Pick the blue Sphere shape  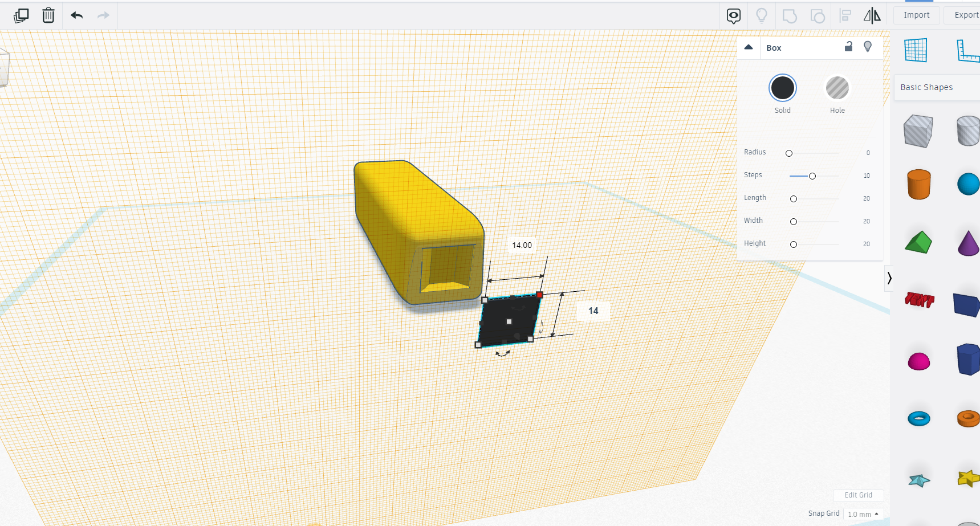coord(968,184)
